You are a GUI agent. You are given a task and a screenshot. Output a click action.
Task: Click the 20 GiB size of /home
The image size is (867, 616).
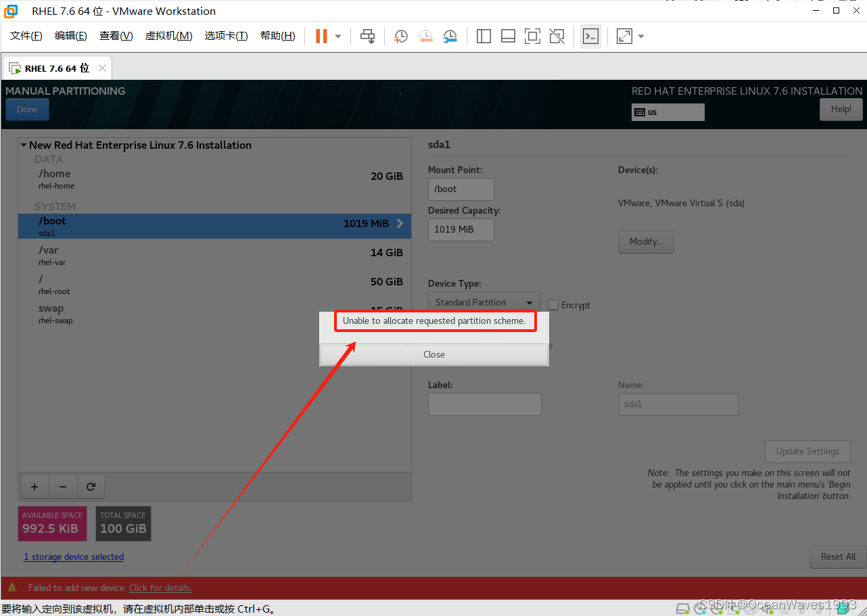(x=387, y=176)
